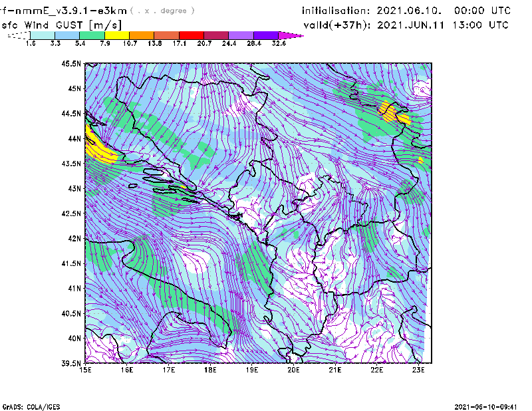
Task: Click the legend value 7.9
Action: pyautogui.click(x=105, y=43)
